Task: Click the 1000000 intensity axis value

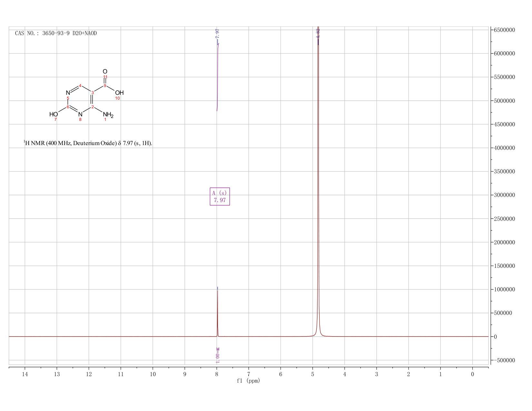Action: [504, 289]
